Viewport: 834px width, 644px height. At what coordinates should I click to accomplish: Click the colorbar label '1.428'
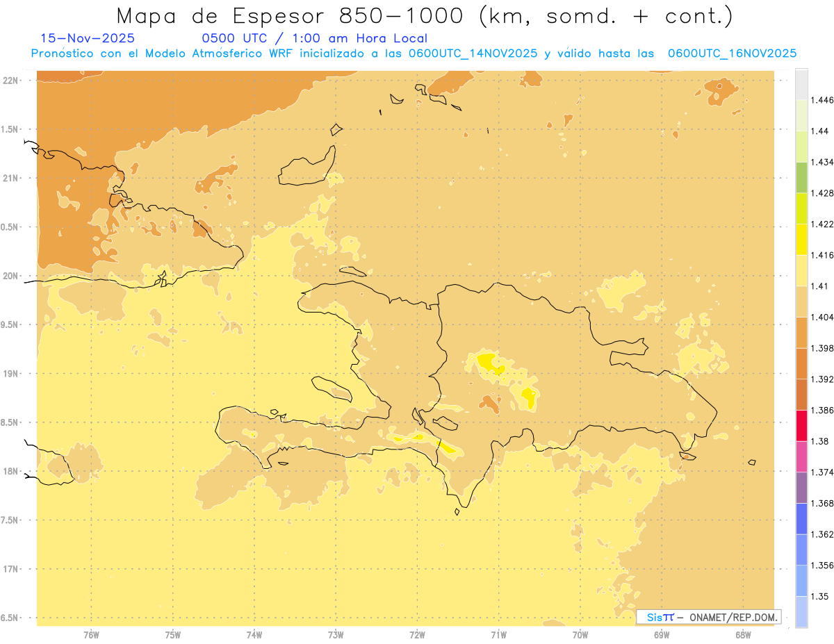point(823,193)
